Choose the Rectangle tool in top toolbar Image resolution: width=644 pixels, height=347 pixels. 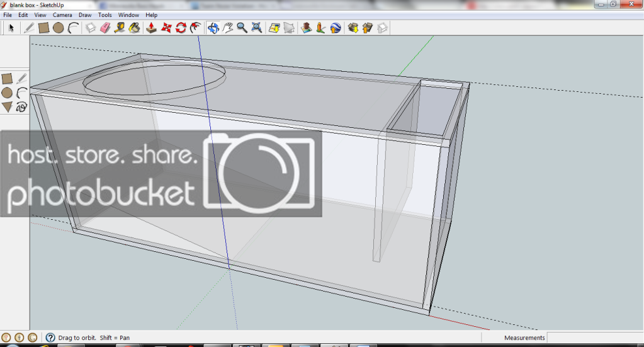coord(43,28)
